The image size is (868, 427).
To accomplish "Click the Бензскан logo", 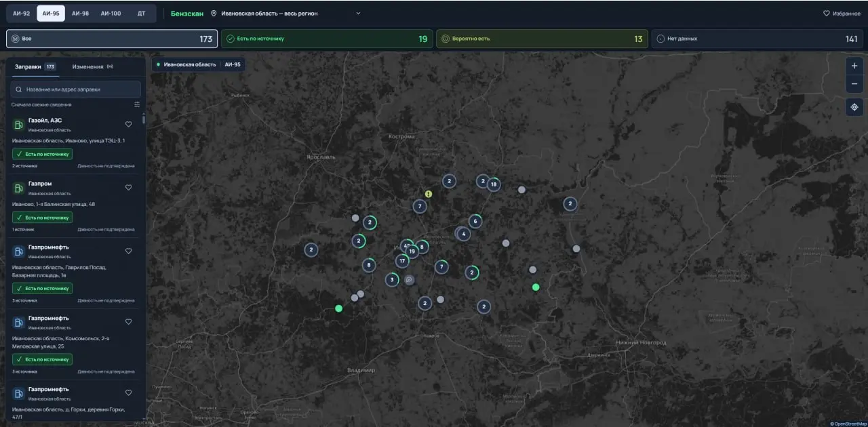I will click(186, 14).
